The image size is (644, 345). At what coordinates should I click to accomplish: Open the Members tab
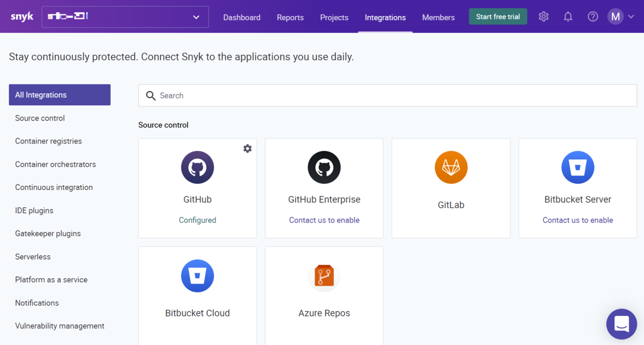438,17
